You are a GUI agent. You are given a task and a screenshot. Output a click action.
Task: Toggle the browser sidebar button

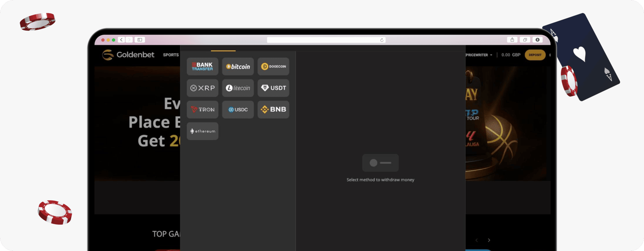coord(140,40)
